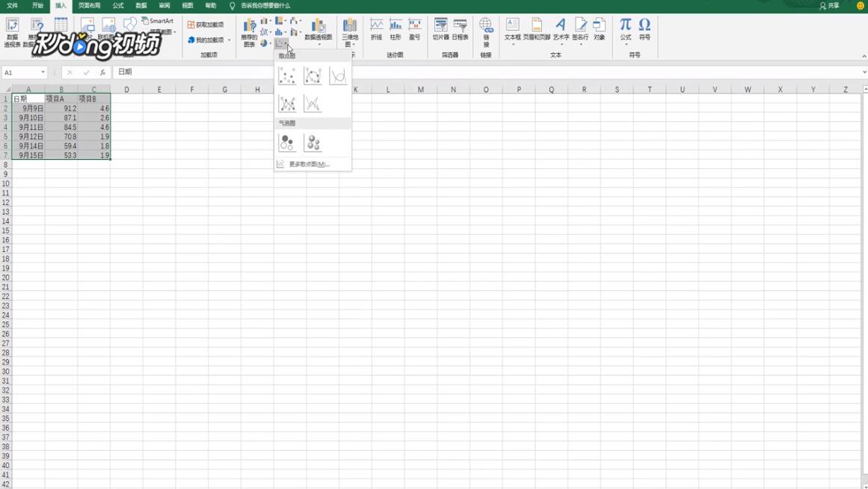
Task: Click the insert function fx button
Action: tap(102, 72)
